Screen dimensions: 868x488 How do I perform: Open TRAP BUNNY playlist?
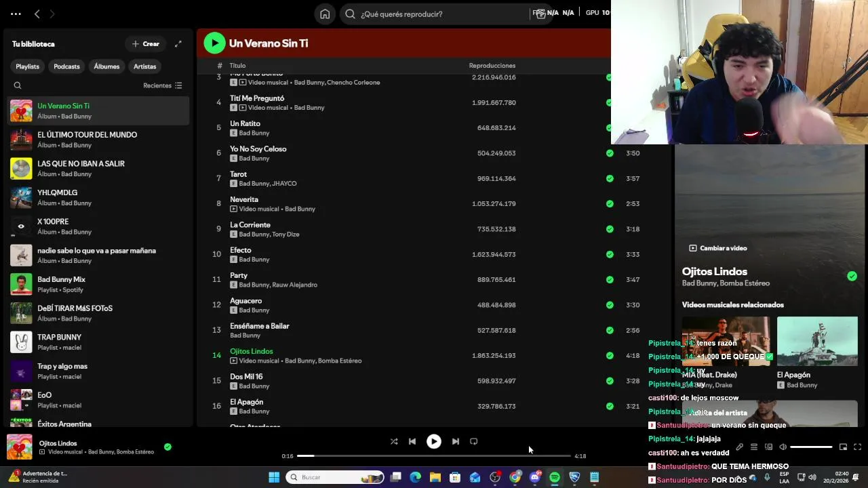tap(99, 342)
